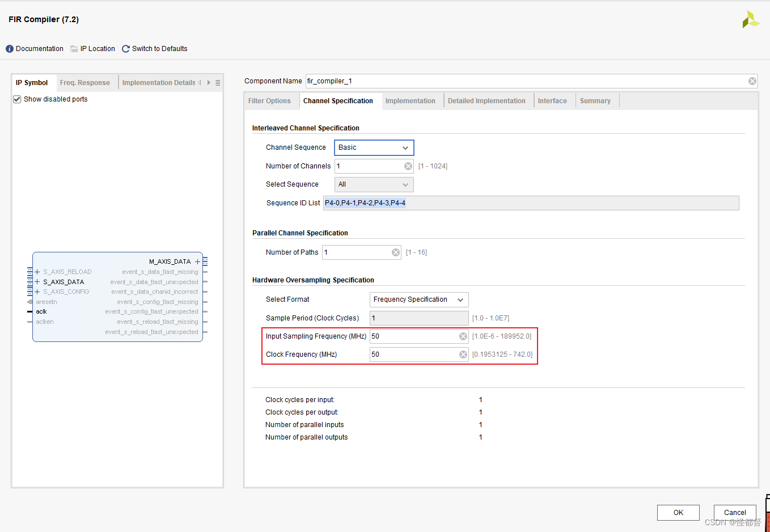Go to the Interface tab
The height and width of the screenshot is (532, 770).
coord(552,101)
